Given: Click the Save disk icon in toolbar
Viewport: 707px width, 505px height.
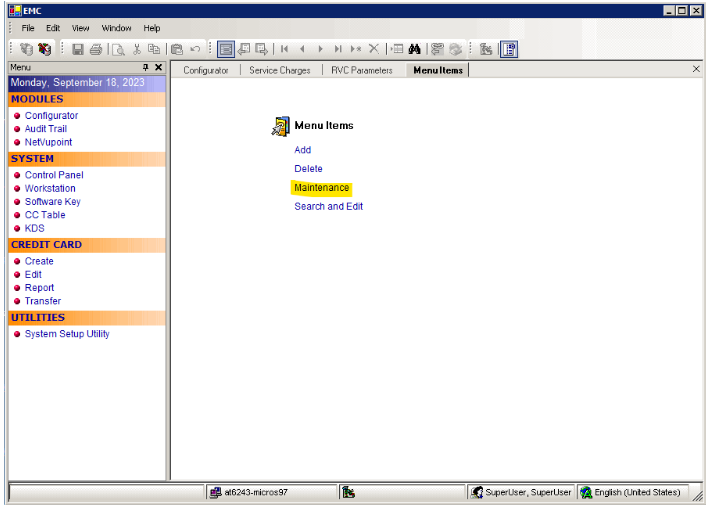Looking at the screenshot, I should pyautogui.click(x=78, y=48).
